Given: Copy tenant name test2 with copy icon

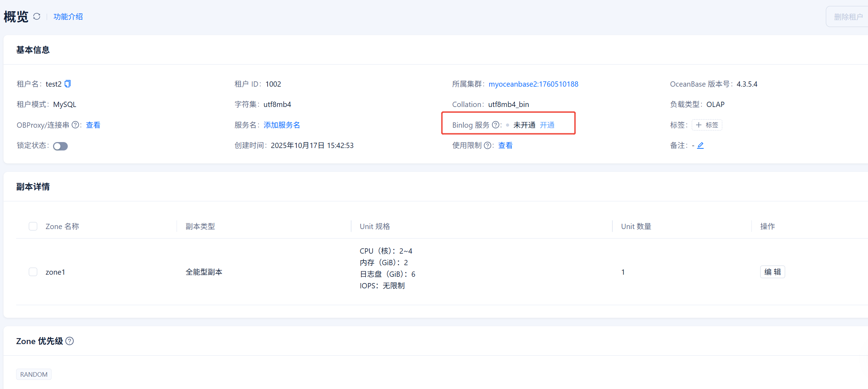Looking at the screenshot, I should pos(68,84).
